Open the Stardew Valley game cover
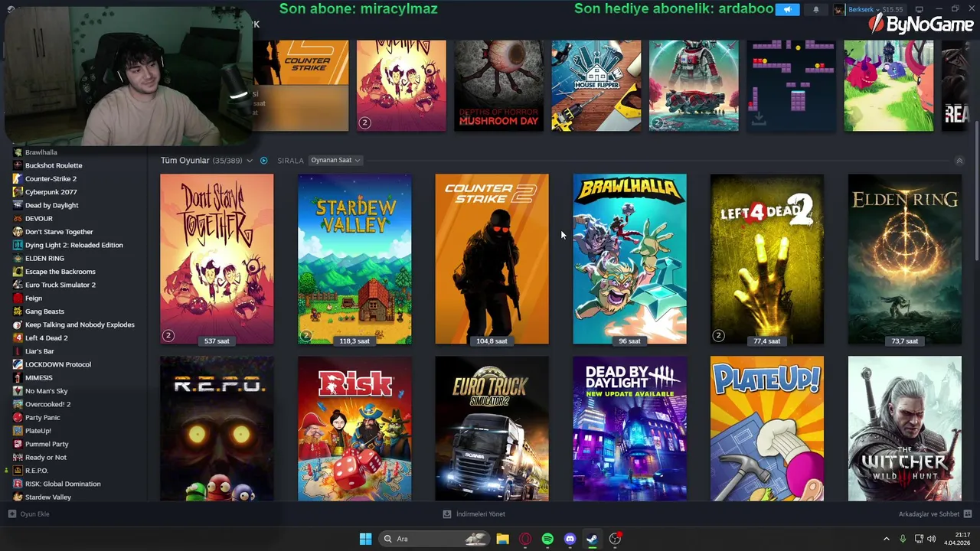This screenshot has width=980, height=551. coord(354,259)
